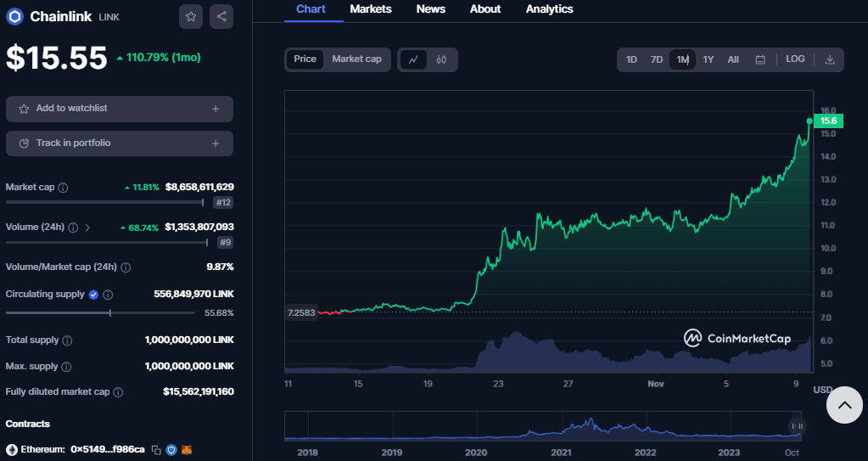Image resolution: width=868 pixels, height=461 pixels.
Task: Toggle the LOG scale on the chart
Action: point(795,59)
